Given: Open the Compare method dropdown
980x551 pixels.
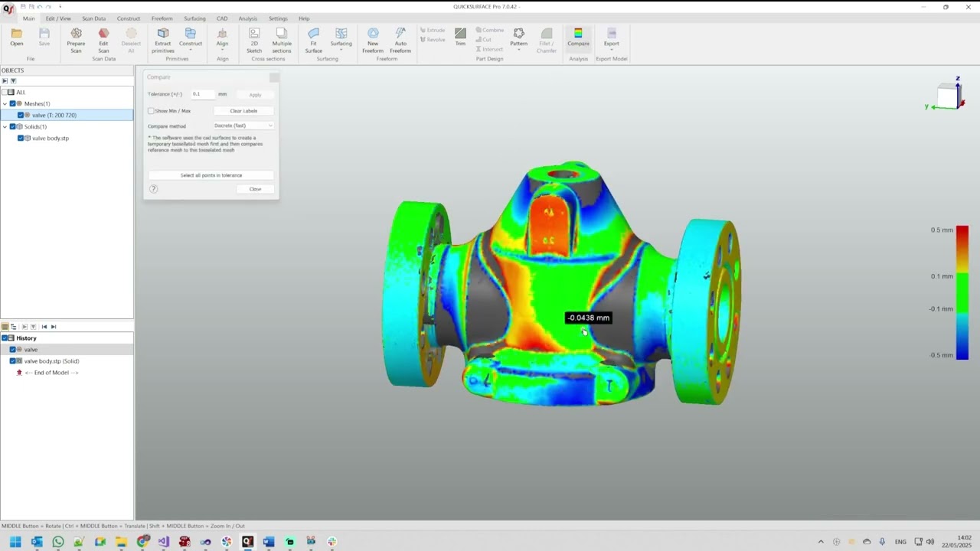Looking at the screenshot, I should (x=243, y=126).
